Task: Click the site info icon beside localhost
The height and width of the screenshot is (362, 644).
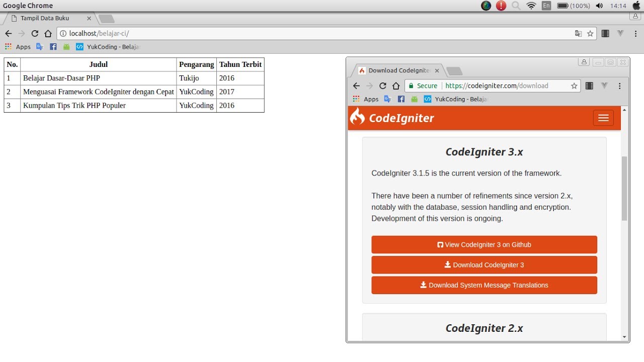Action: (63, 34)
